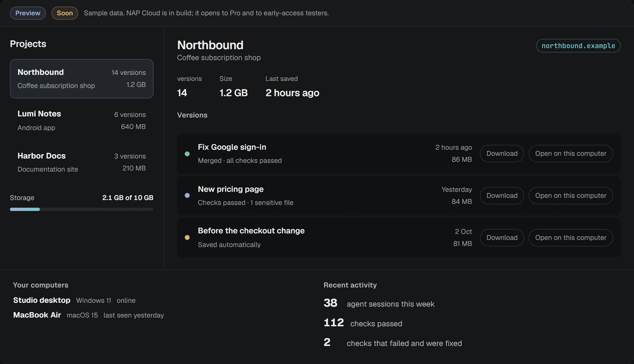Click the '2.1 GB of 10 GB' storage value
634x364 pixels.
[128, 198]
